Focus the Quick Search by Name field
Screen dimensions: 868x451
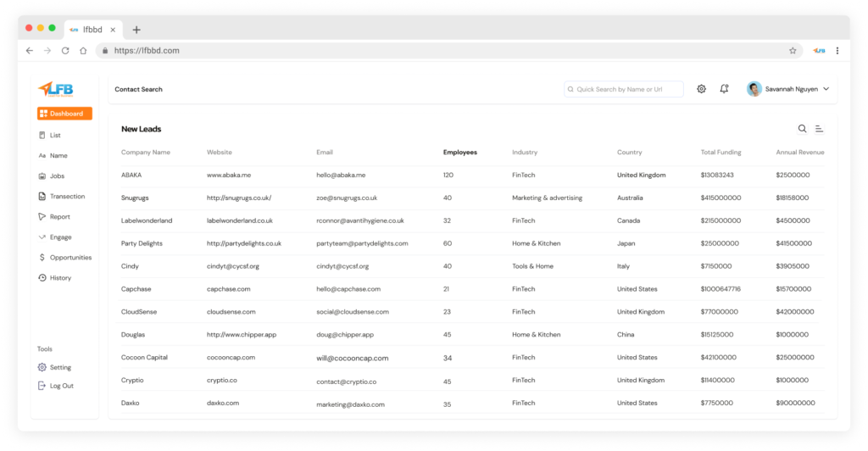point(623,89)
